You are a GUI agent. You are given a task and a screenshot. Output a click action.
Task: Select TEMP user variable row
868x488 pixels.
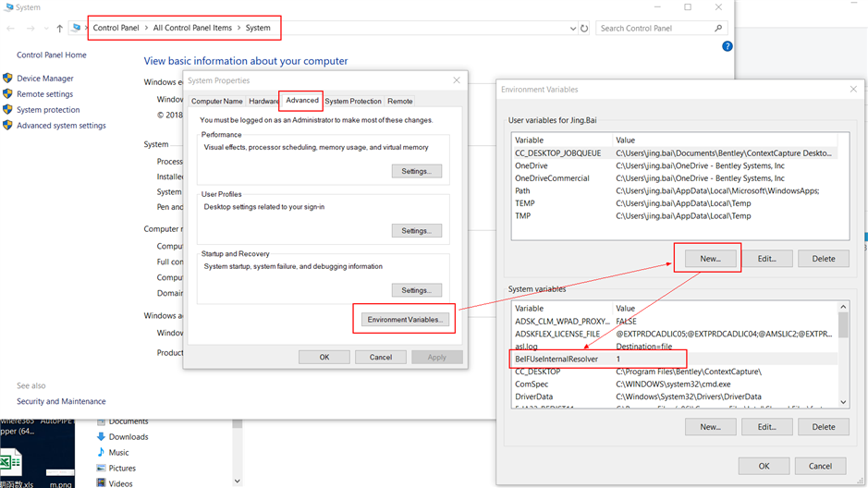pos(674,203)
